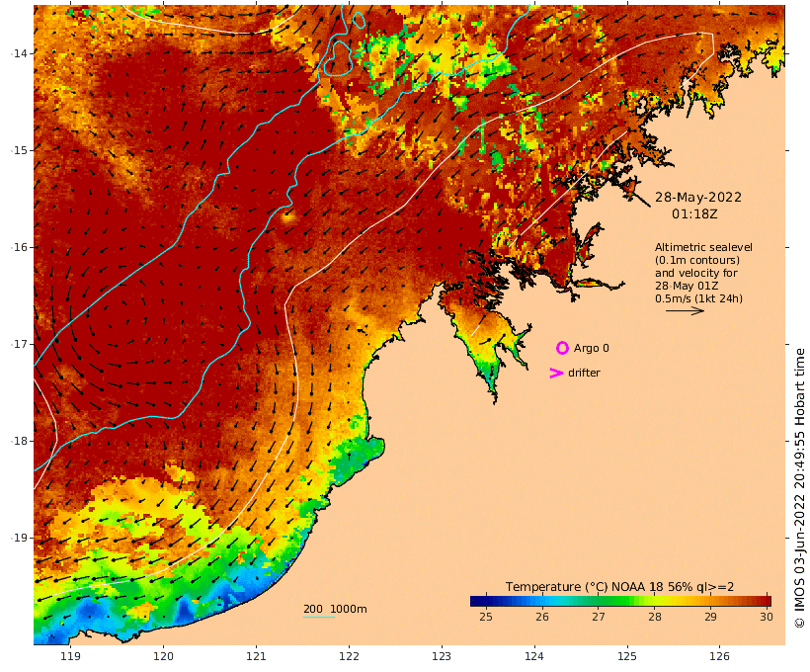Click the 'drifter' legend label
Image resolution: width=810 pixels, height=672 pixels.
(x=584, y=373)
